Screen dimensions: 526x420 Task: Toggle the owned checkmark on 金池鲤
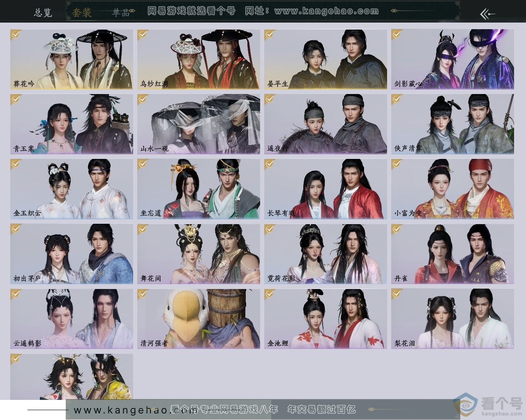click(270, 294)
